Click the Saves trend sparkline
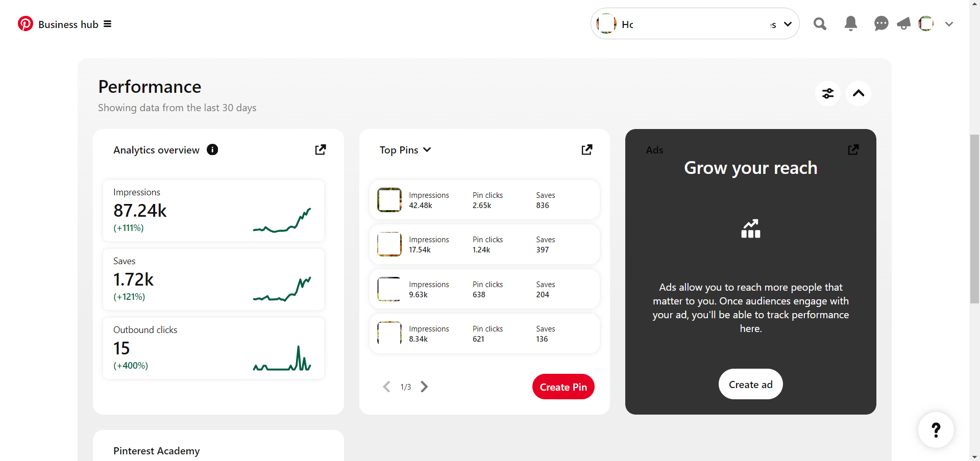 pyautogui.click(x=282, y=289)
